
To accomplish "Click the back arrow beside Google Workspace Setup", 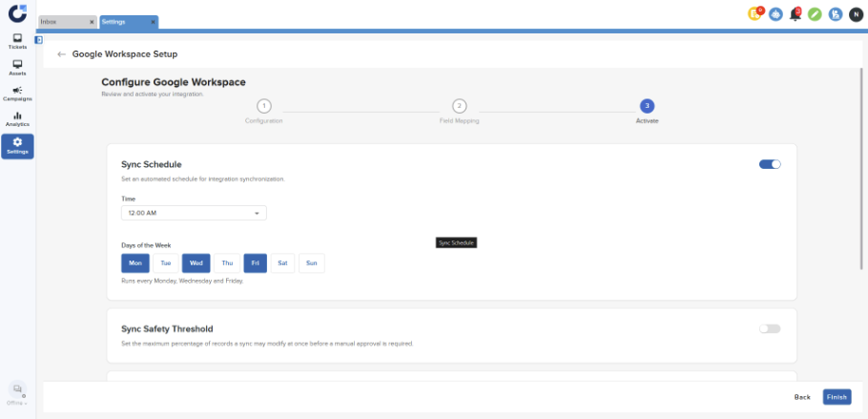I will [62, 54].
